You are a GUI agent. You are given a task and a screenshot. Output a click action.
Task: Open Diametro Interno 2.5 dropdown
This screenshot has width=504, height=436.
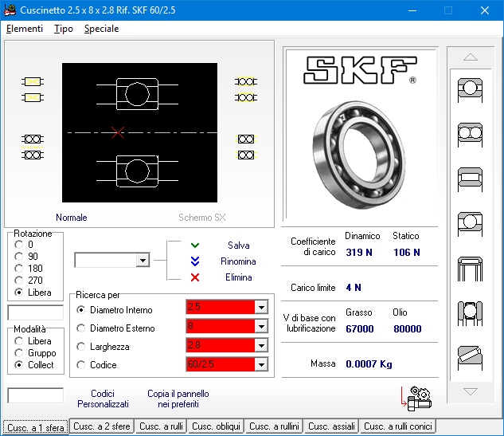261,308
